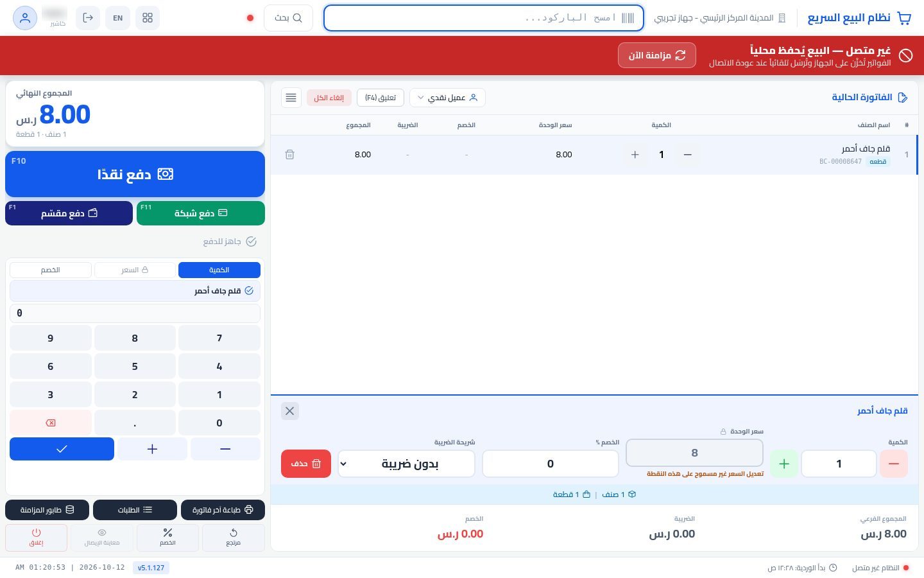Close the item edit panel with X
The width and height of the screenshot is (924, 578).
[x=290, y=411]
